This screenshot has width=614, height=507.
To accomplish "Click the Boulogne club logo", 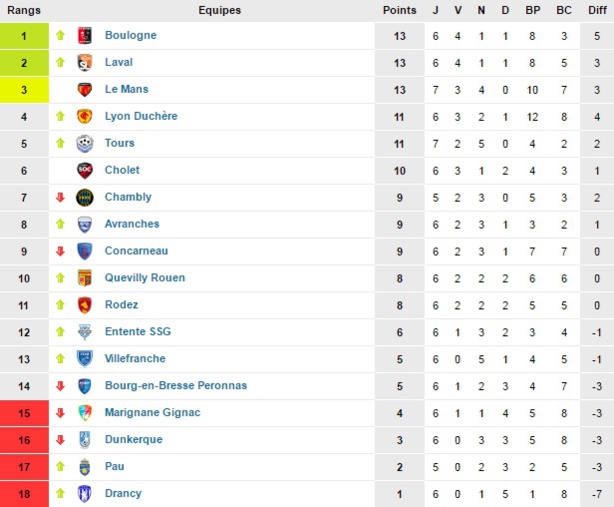I will tap(85, 35).
